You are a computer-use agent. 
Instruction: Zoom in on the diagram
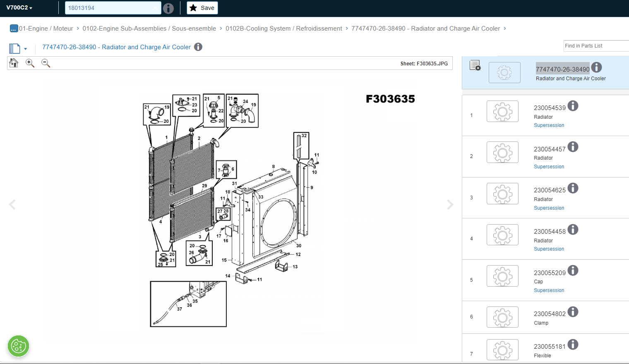30,63
